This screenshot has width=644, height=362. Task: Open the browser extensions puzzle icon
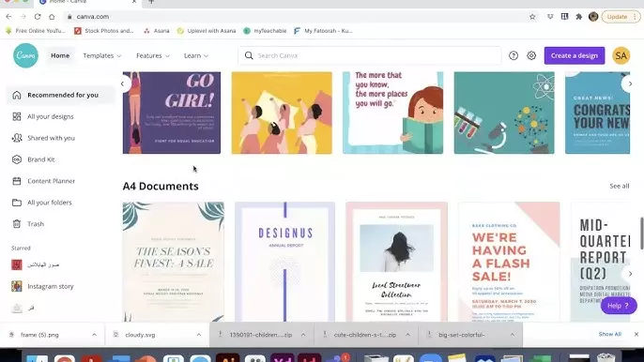tap(578, 17)
